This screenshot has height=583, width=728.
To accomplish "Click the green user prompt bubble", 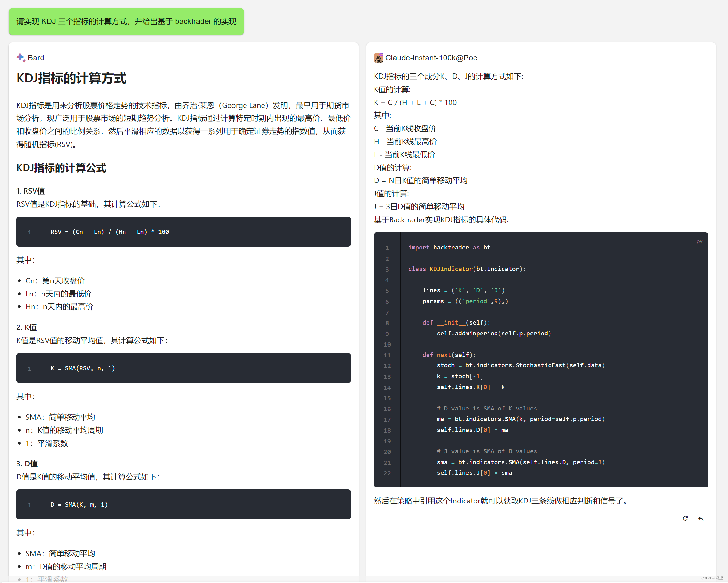I will coord(126,22).
